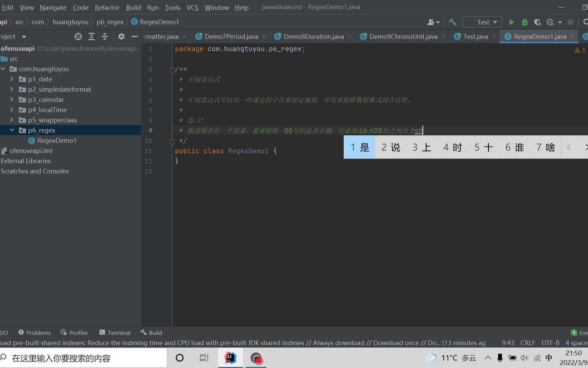Image resolution: width=588 pixels, height=368 pixels.
Task: Click 9:43 caret position status
Action: tap(508, 343)
